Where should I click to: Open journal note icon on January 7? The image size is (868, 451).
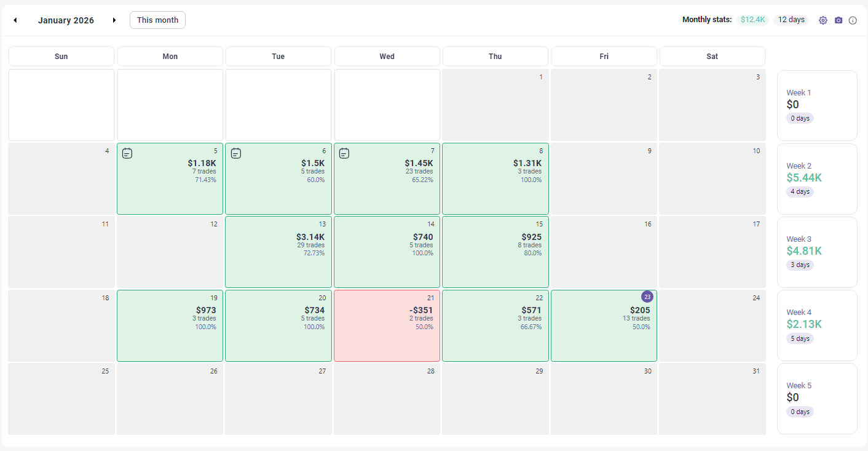(x=344, y=153)
